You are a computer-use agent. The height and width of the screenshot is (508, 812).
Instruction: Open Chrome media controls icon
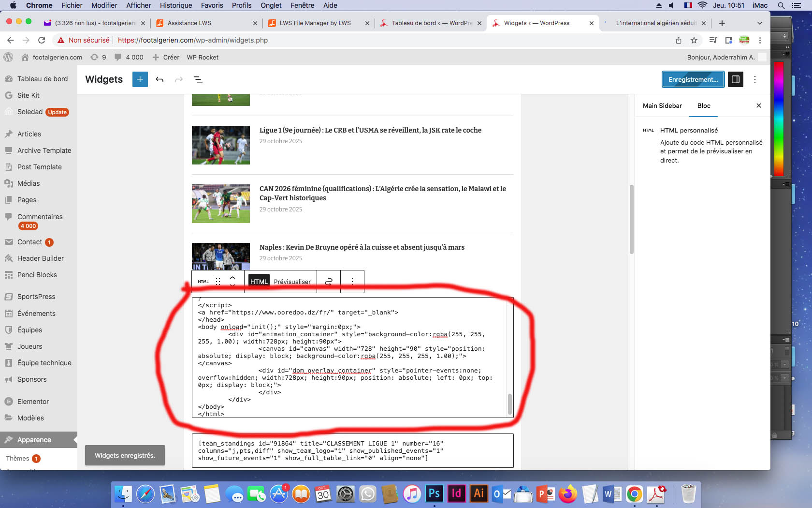point(713,40)
